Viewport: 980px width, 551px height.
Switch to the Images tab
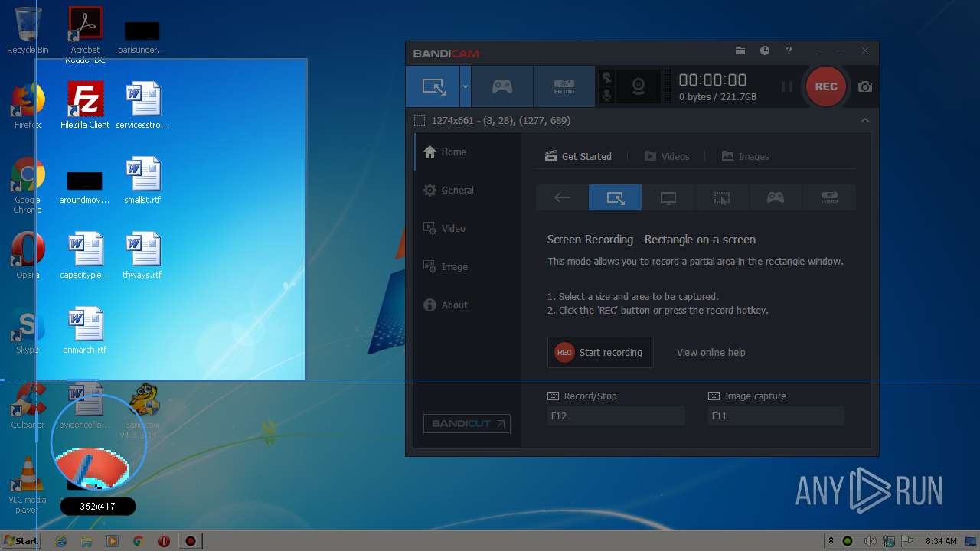tap(745, 156)
